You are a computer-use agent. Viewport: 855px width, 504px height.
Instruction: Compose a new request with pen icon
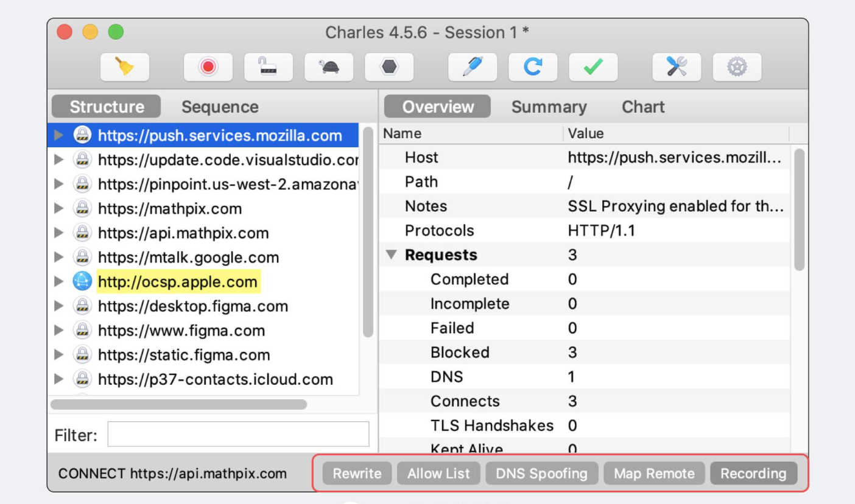tap(473, 67)
